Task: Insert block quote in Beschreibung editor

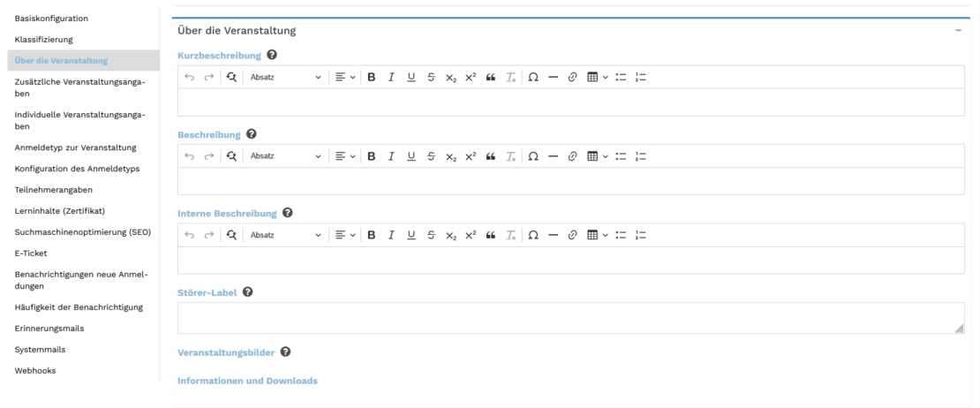Action: click(x=491, y=156)
